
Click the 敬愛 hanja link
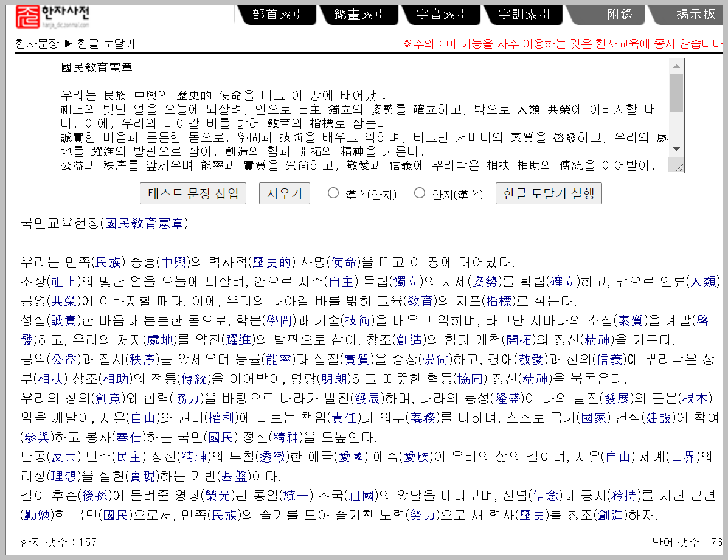coord(531,360)
